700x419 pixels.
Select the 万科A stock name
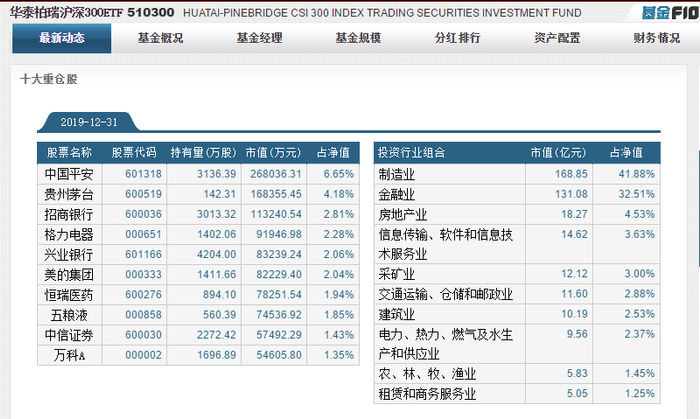click(69, 355)
